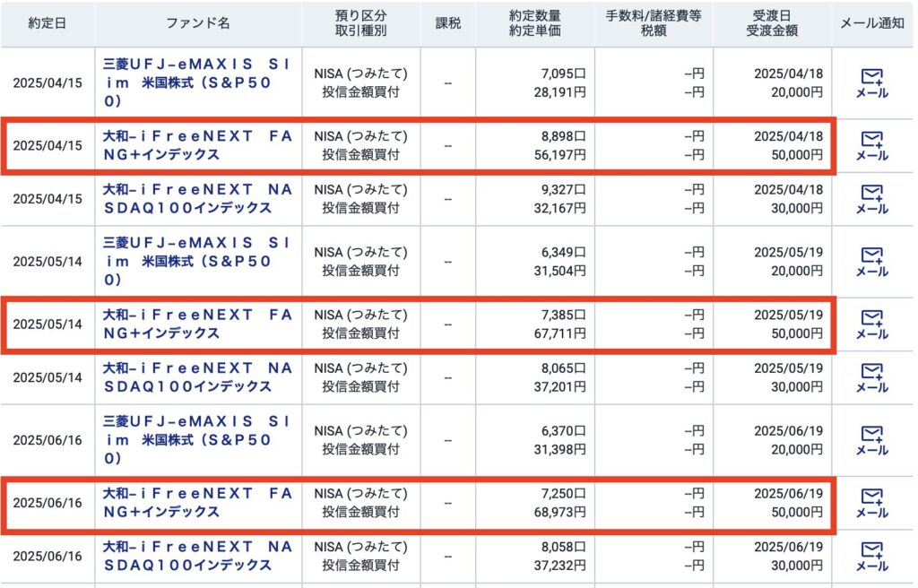Click the ファンド名 column header
This screenshot has width=918, height=588.
198,23
